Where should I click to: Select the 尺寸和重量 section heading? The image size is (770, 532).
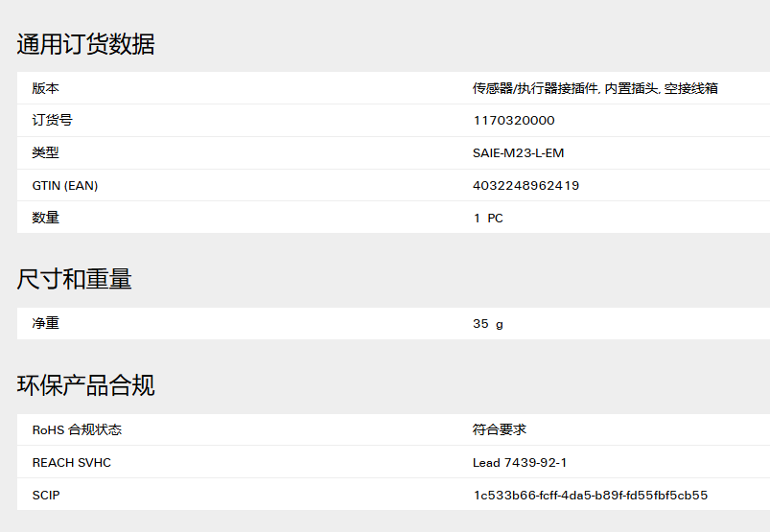point(74,279)
